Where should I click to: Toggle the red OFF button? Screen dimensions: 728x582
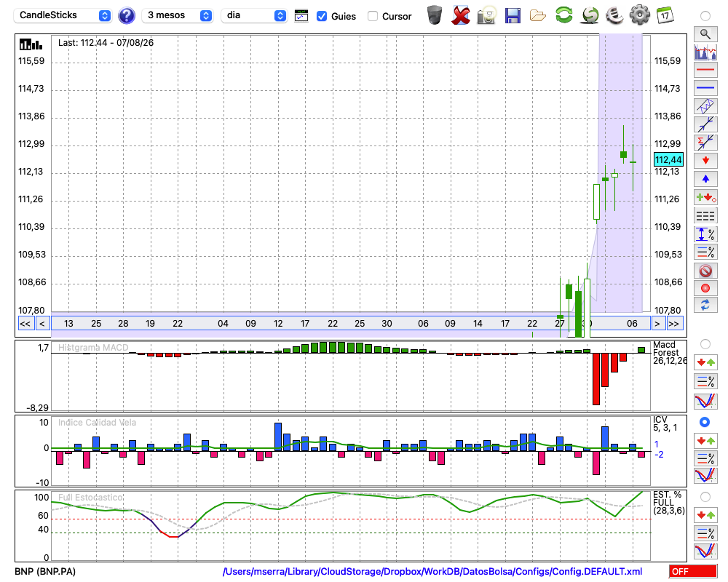693,571
